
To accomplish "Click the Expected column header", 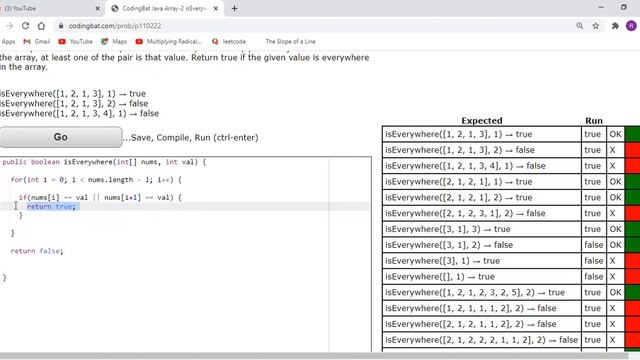I will (482, 120).
